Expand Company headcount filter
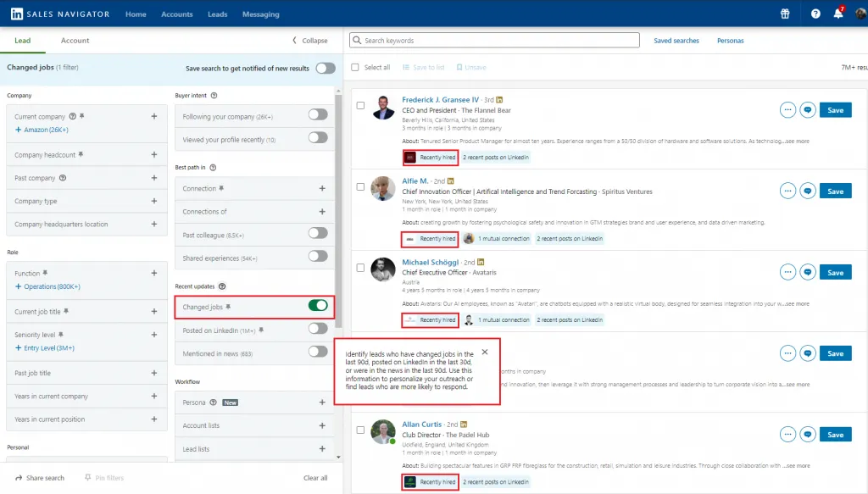868x494 pixels. pos(154,154)
